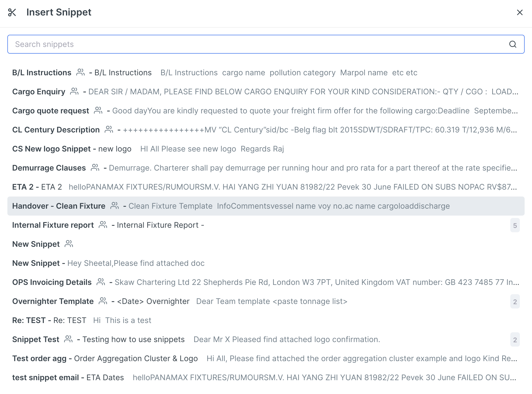
Task: Select the Test order agg snippet
Action: coord(39,359)
